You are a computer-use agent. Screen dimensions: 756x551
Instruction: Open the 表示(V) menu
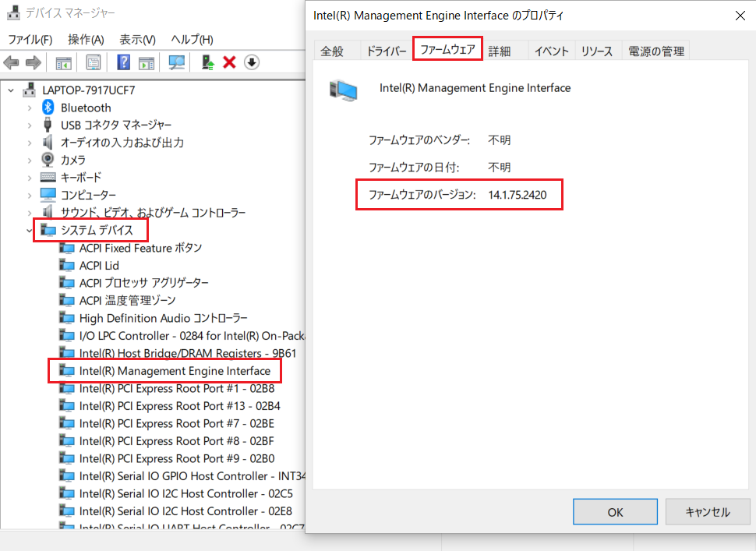pos(137,40)
